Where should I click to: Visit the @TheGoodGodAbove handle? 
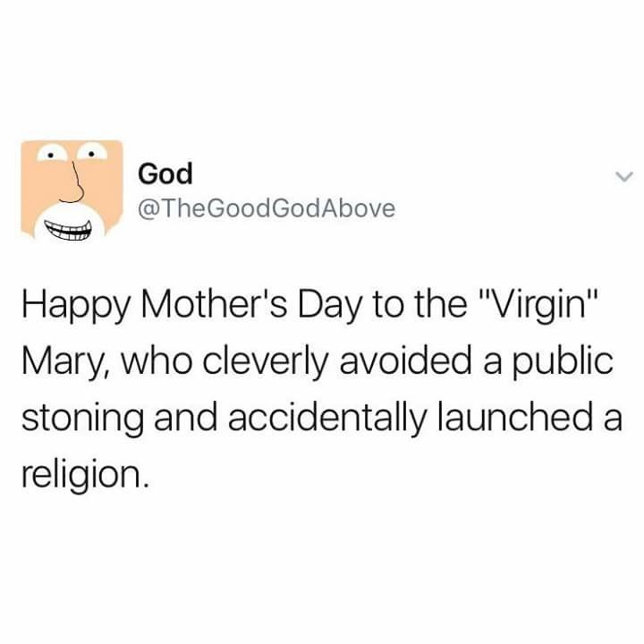(x=267, y=208)
